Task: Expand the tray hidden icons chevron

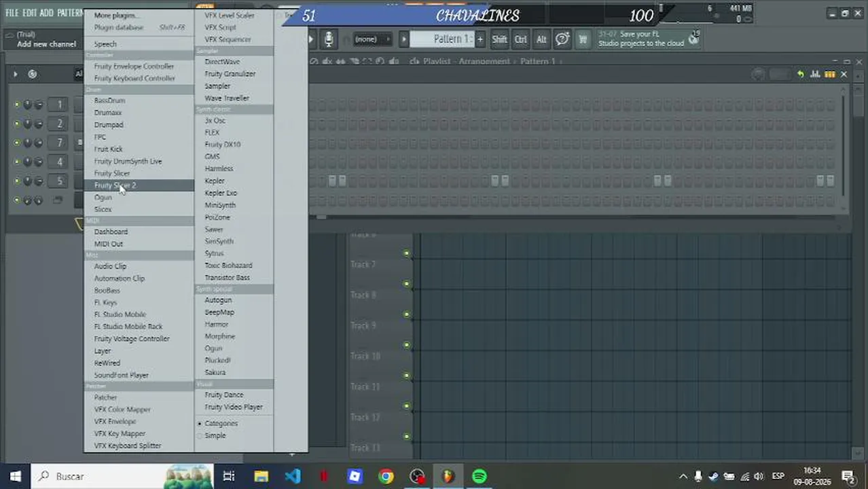Action: point(683,476)
